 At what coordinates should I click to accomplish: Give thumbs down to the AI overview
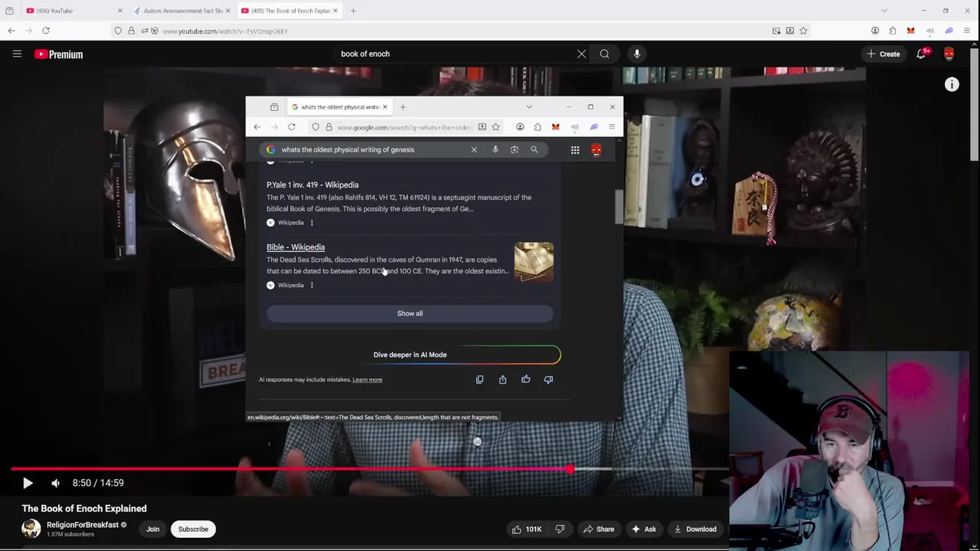(x=548, y=380)
